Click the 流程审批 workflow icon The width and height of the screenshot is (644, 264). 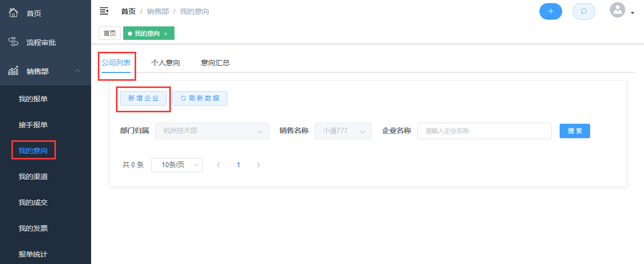click(x=14, y=42)
